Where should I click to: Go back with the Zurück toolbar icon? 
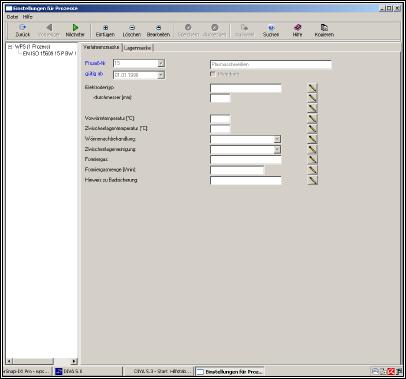click(23, 30)
